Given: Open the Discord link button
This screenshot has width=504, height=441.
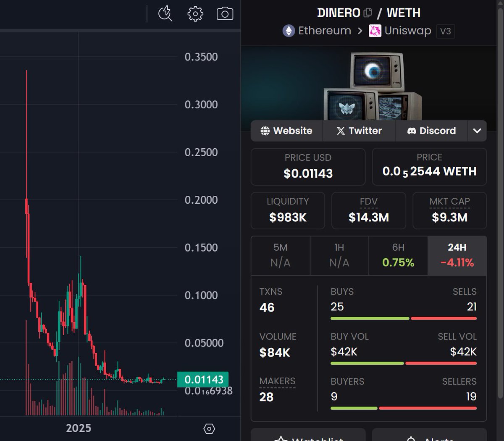Looking at the screenshot, I should coord(431,131).
